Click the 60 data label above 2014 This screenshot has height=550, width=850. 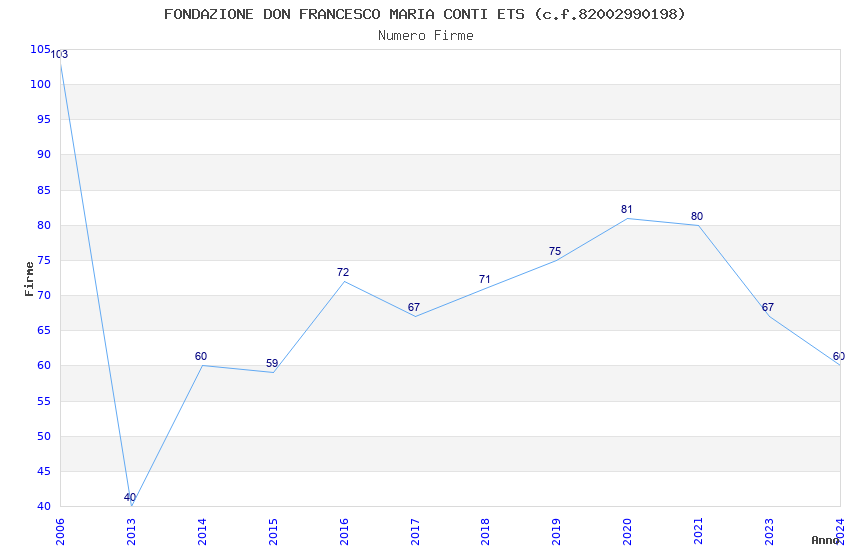(201, 356)
